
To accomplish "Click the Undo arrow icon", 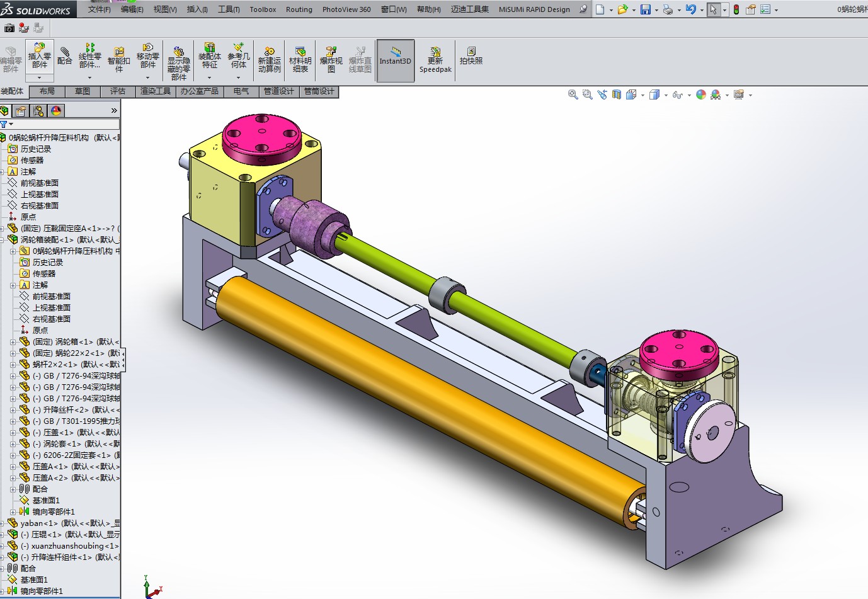I will point(691,9).
